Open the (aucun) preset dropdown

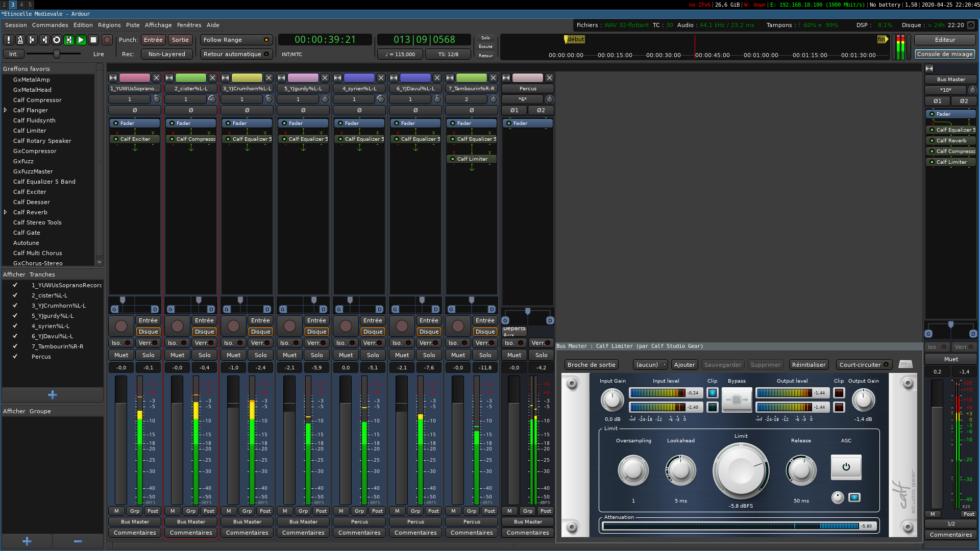(650, 365)
